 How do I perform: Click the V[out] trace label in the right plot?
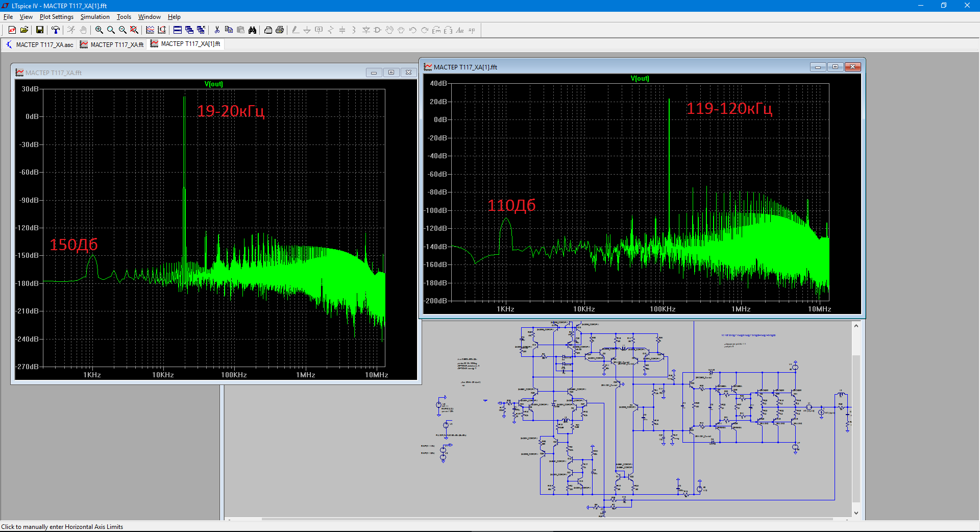click(640, 78)
